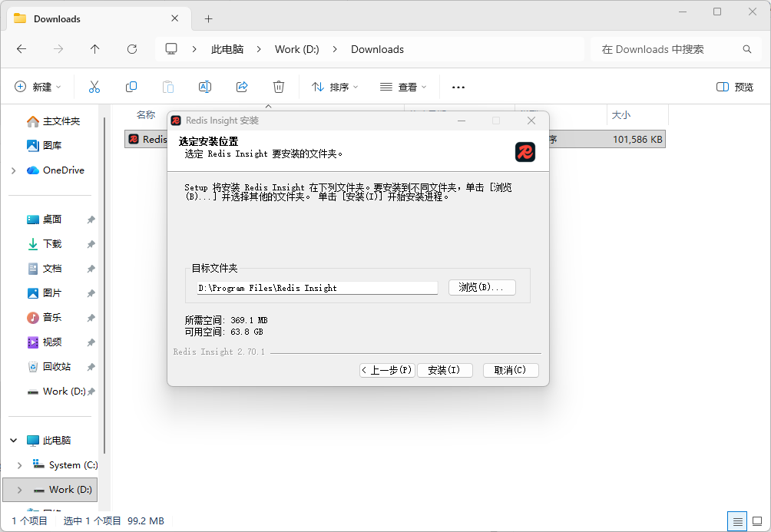Click 上一步(P) back button
The image size is (771, 532).
(388, 370)
